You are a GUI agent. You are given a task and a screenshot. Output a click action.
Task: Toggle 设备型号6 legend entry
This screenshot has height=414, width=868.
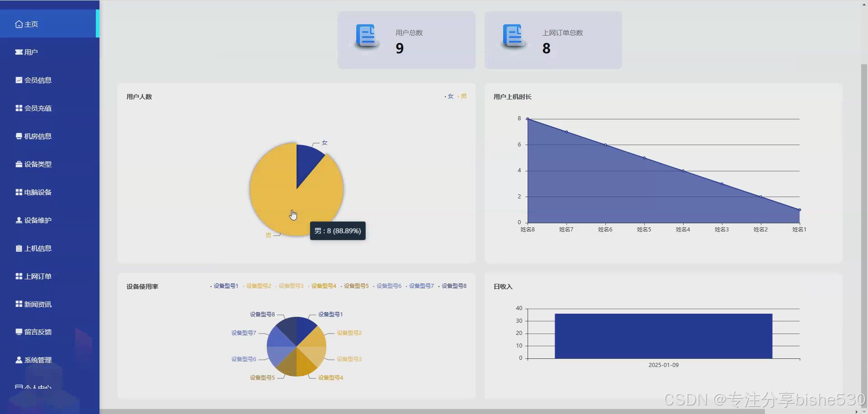click(x=387, y=286)
